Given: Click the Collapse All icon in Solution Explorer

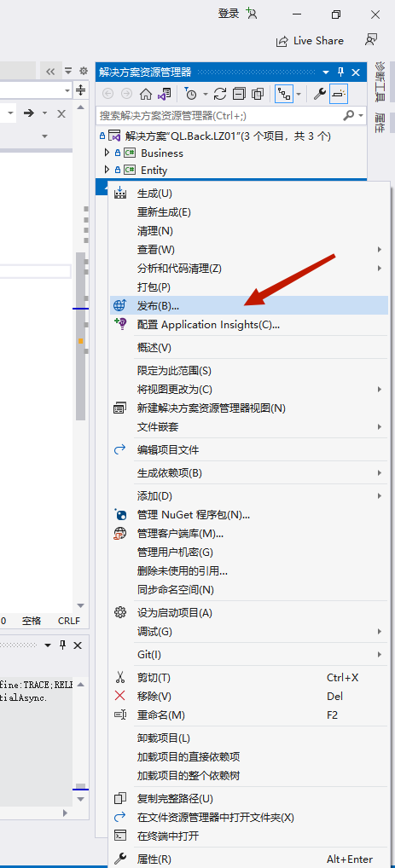Looking at the screenshot, I should point(239,94).
